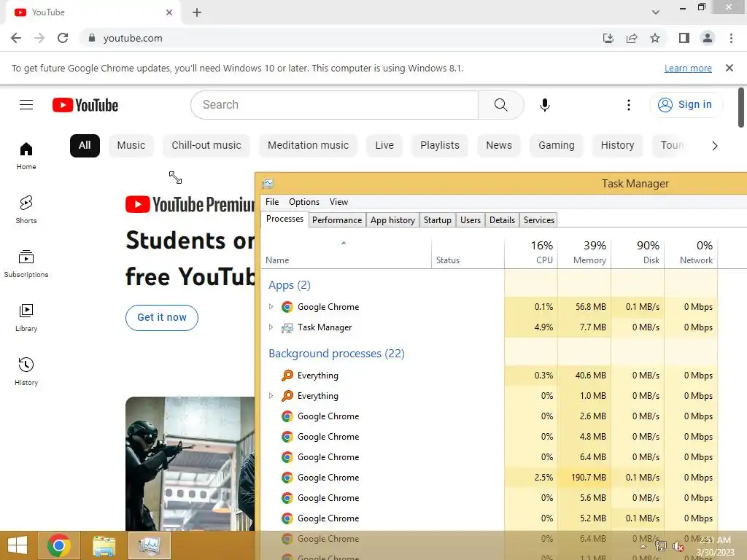The width and height of the screenshot is (747, 560).
Task: Expand the Task Manager app row
Action: pos(271,327)
